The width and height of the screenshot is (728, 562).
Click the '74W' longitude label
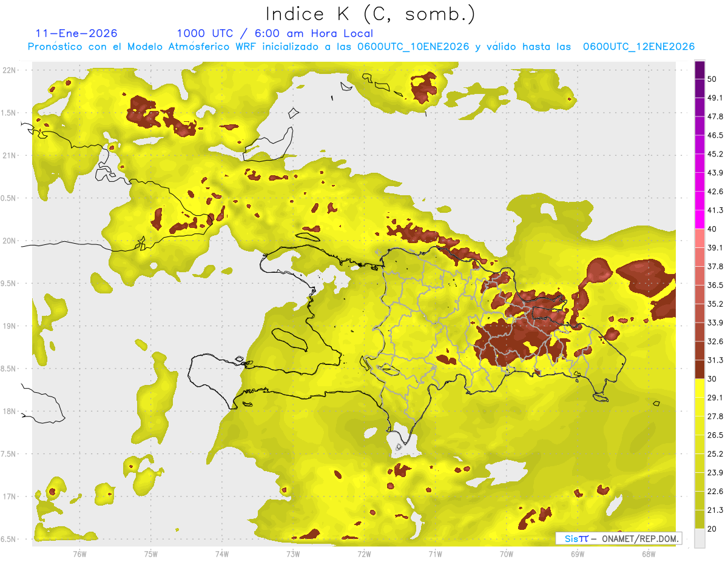(222, 554)
